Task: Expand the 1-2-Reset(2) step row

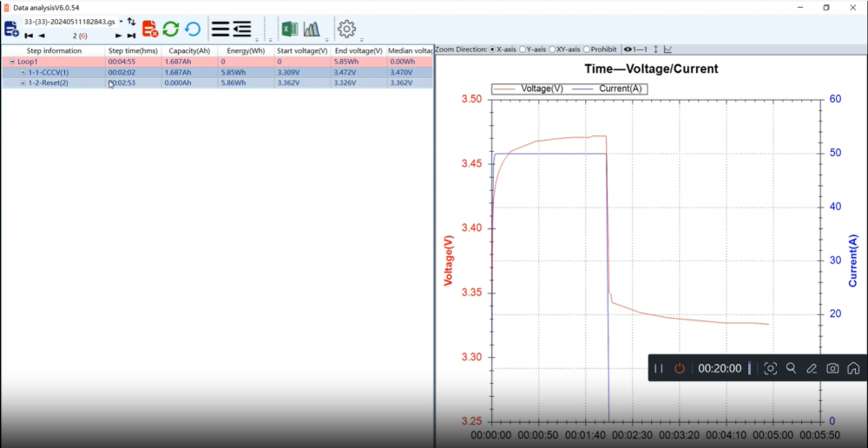Action: tap(23, 83)
